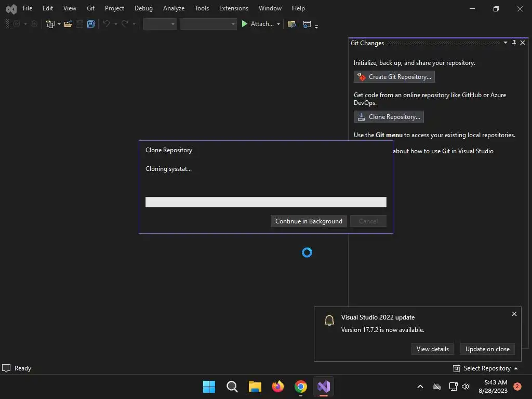Viewport: 532px width, 399px height.
Task: Click the Ready status bar text
Action: click(23, 368)
